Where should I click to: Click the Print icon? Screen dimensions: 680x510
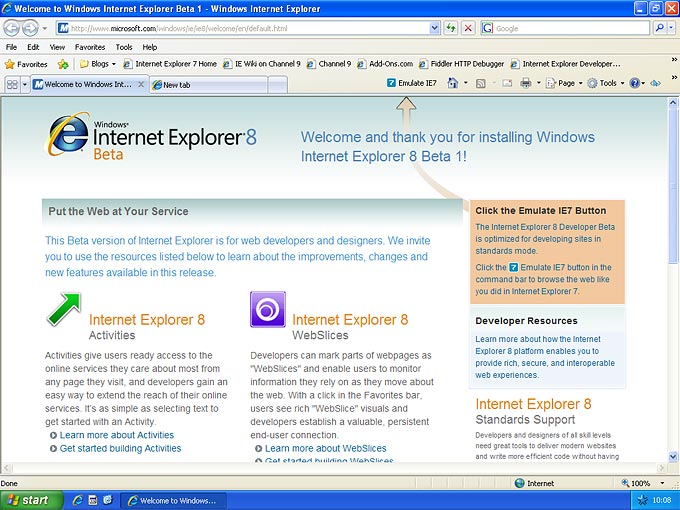(x=526, y=83)
